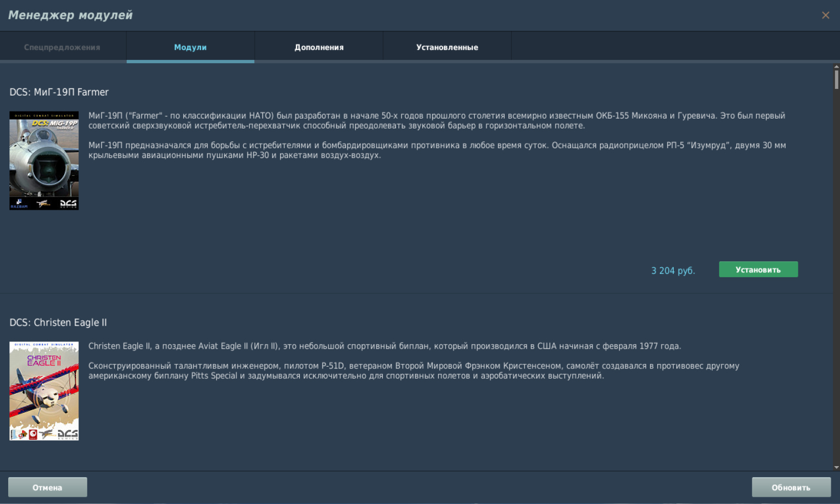This screenshot has height=504, width=840.
Task: Click the 3 204 руб. price
Action: pyautogui.click(x=673, y=271)
